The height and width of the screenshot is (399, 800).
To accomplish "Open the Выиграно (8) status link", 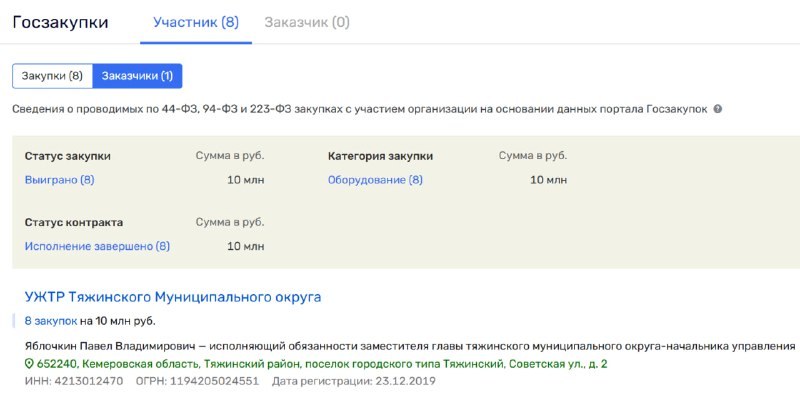I will pos(60,180).
